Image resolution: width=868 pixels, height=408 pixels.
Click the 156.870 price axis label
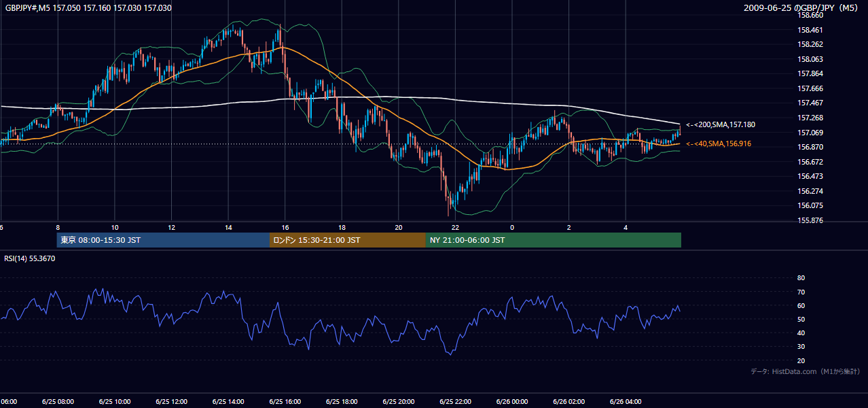click(x=810, y=147)
